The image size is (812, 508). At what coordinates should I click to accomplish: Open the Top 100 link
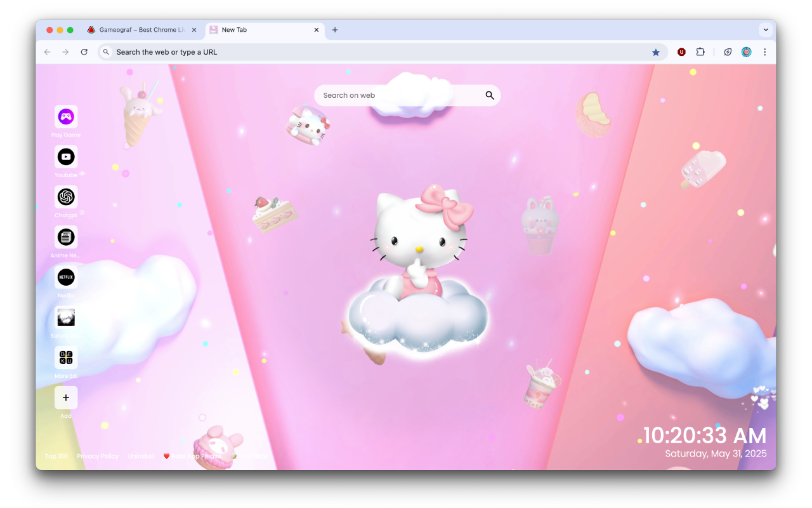[56, 456]
